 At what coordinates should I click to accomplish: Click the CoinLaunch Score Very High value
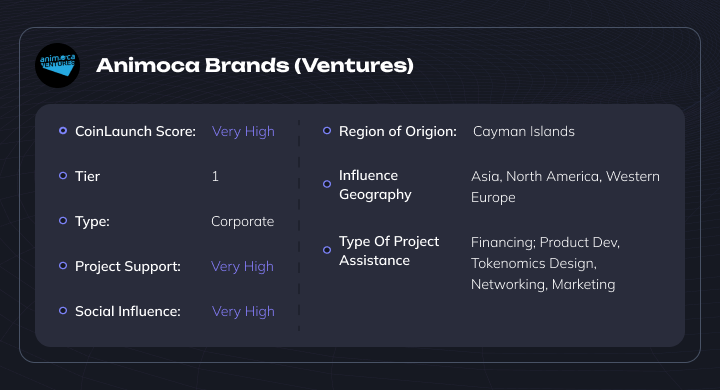tap(243, 131)
